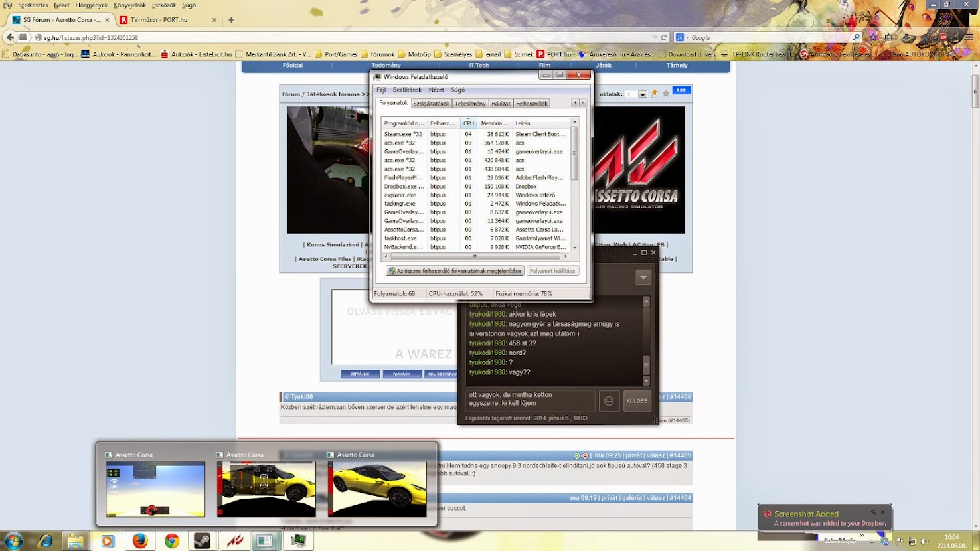Show hidden tray icons chevron
The image size is (980, 551).
tap(872, 542)
